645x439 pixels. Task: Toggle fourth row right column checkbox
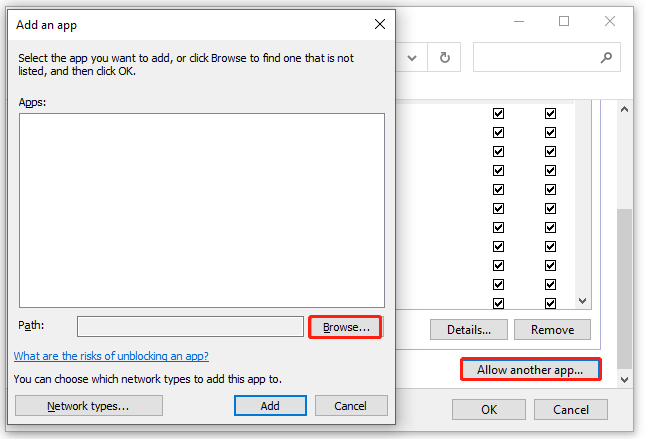pos(550,170)
